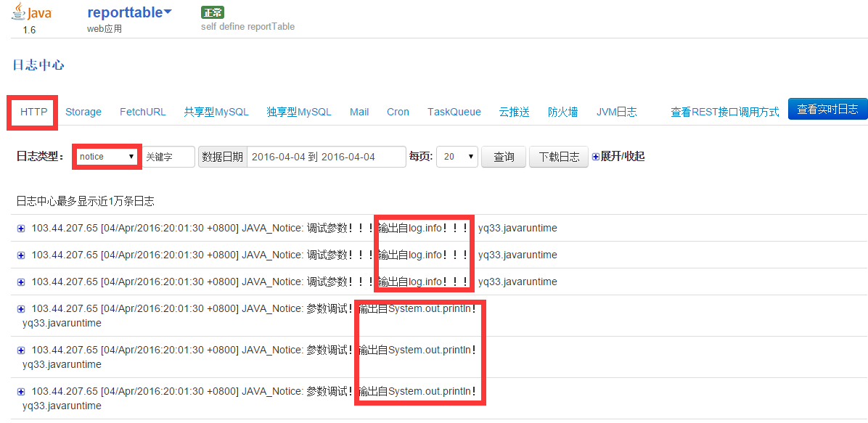Viewport: 868px width, 423px height.
Task: Click the Java logo icon
Action: pos(31,12)
